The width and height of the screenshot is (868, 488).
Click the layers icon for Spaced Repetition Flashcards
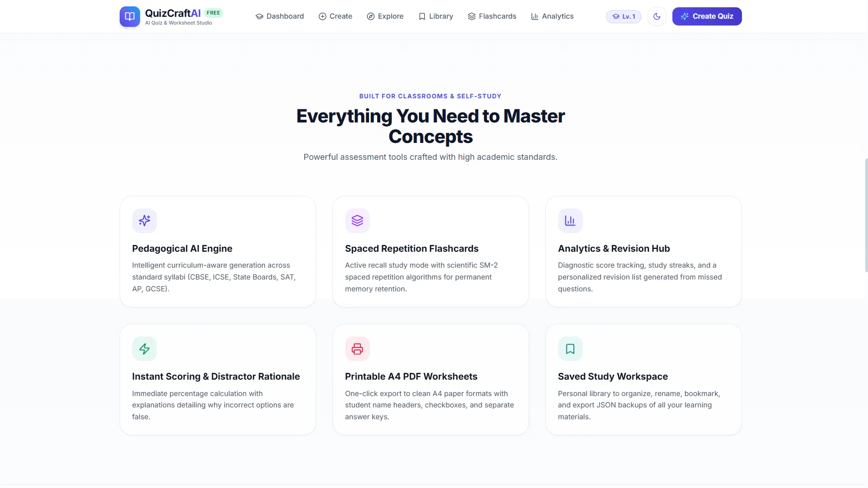coord(358,221)
